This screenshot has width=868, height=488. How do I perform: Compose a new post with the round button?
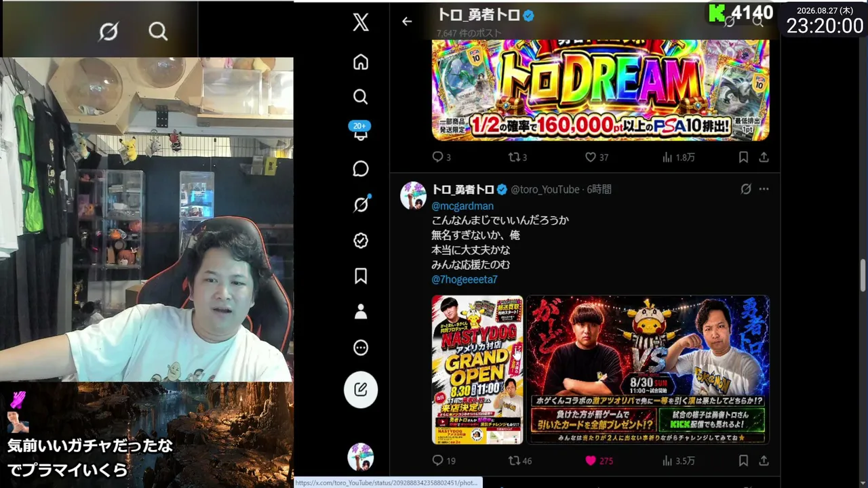[x=361, y=390]
